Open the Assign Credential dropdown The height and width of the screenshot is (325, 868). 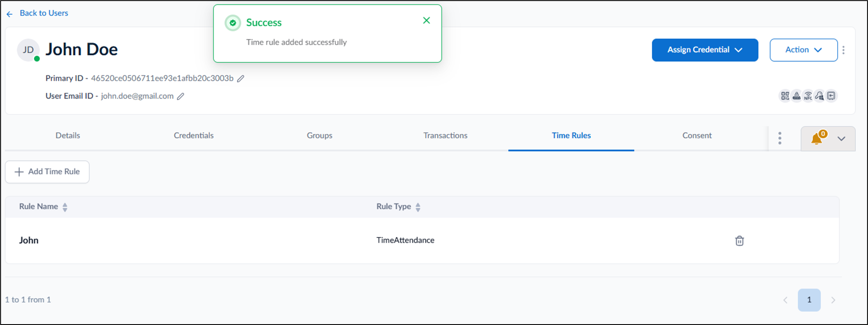[705, 50]
